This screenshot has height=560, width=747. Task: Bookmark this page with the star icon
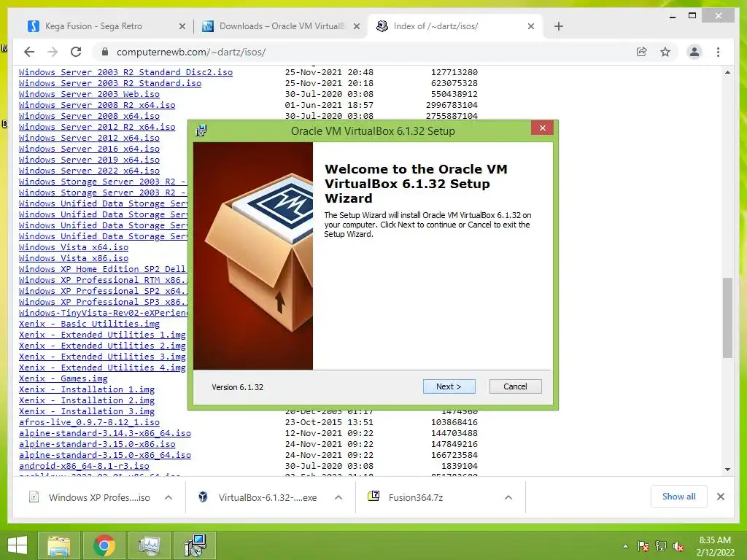click(x=665, y=52)
